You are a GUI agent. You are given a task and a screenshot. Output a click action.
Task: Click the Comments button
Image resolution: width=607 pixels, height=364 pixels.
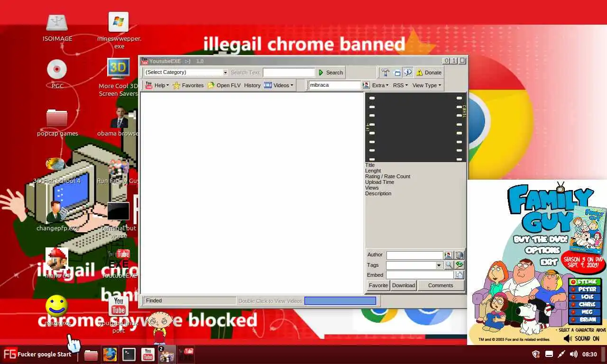click(x=441, y=285)
